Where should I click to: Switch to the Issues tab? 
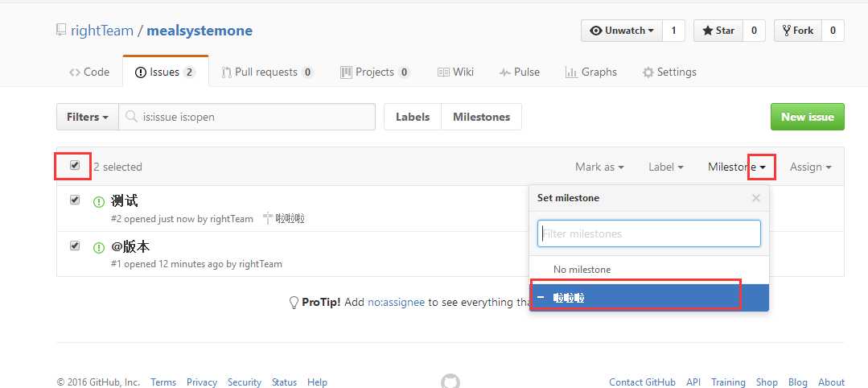pyautogui.click(x=166, y=72)
